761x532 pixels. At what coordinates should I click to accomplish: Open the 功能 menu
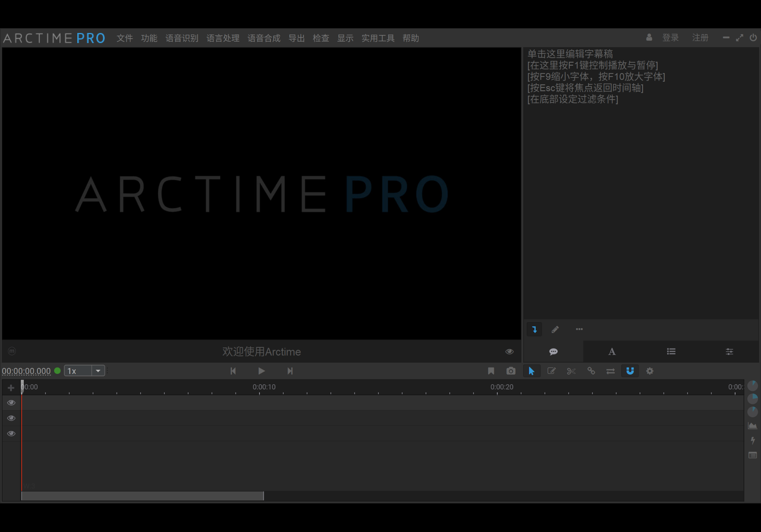click(149, 38)
